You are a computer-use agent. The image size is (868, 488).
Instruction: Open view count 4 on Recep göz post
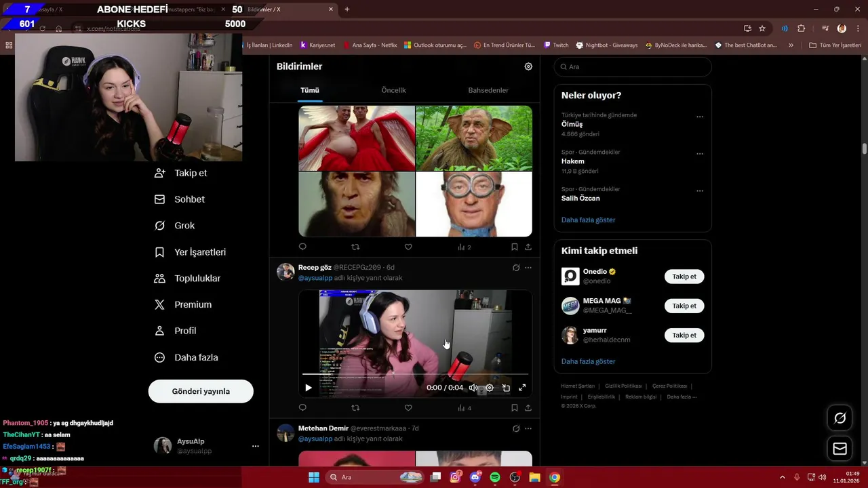click(x=465, y=408)
